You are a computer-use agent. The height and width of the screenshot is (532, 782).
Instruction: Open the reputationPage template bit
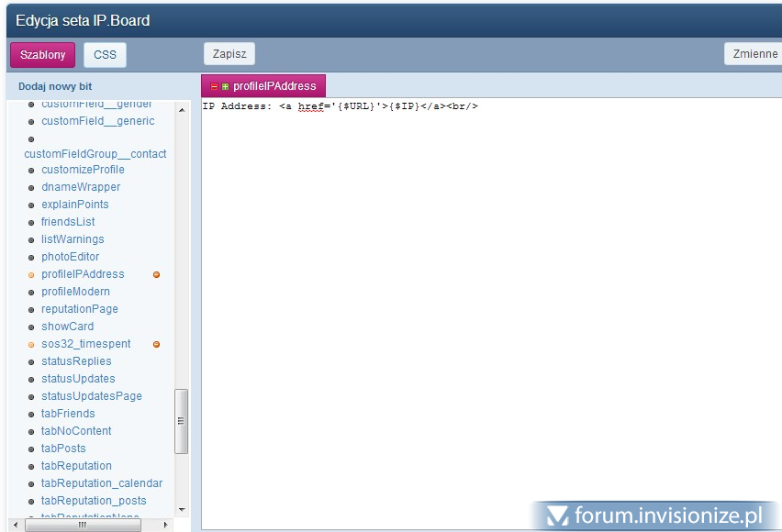pyautogui.click(x=79, y=309)
